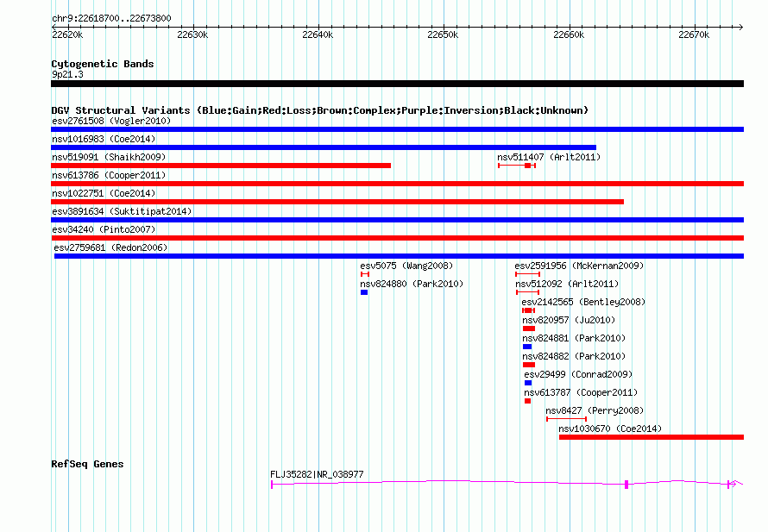This screenshot has height=532, width=768.
Task: Click the 22620k ruler tick label
Action: [x=67, y=34]
